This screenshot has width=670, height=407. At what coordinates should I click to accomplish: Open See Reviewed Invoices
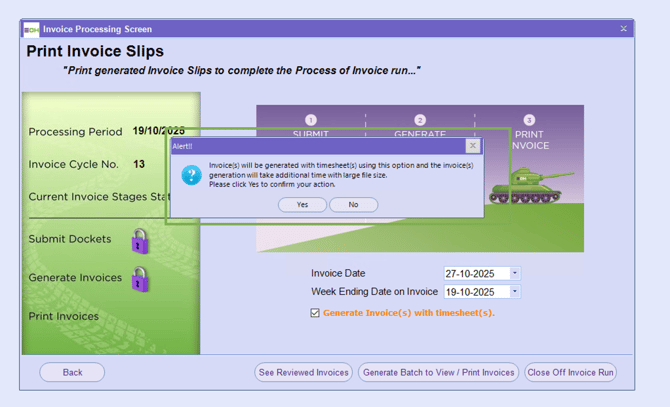[303, 372]
